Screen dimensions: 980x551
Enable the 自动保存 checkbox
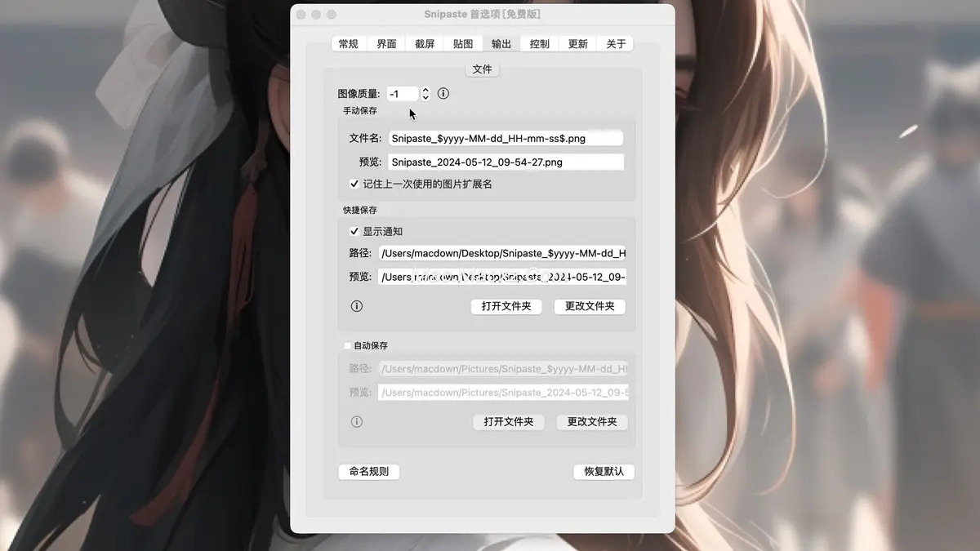point(347,345)
